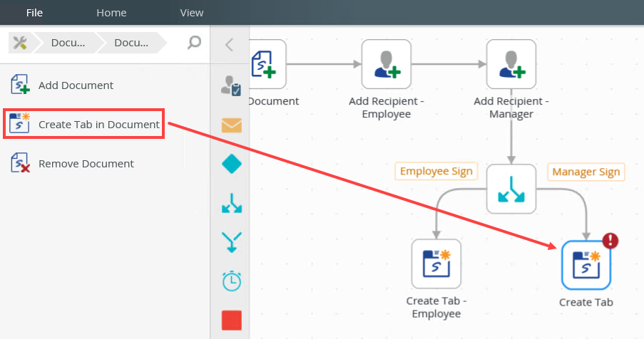Click the Create Tab - Employee caption

(436, 307)
